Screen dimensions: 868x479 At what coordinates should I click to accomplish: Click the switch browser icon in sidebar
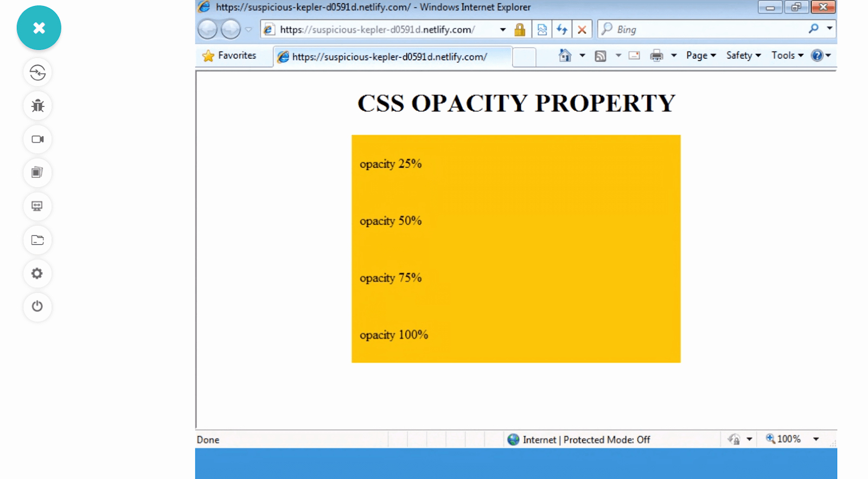(x=37, y=73)
